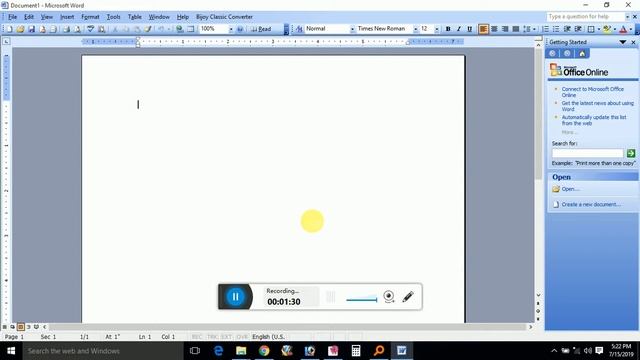Toggle TRK track changes in status bar
Image resolution: width=640 pixels, height=360 pixels.
pyautogui.click(x=212, y=337)
